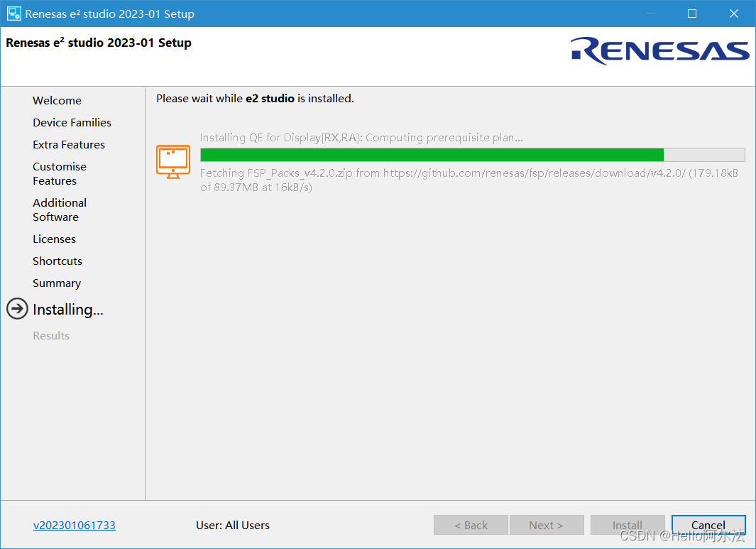This screenshot has width=756, height=549.
Task: Click the disabled Back button
Action: (471, 525)
